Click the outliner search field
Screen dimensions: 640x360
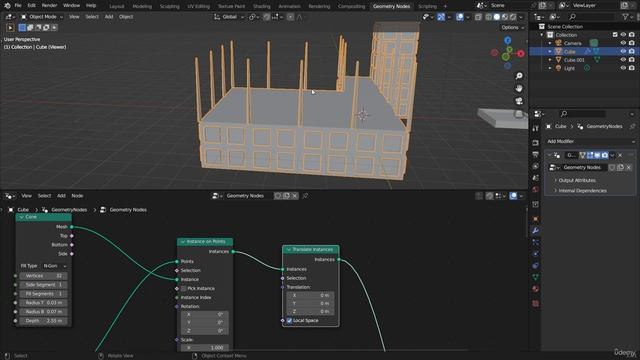pyautogui.click(x=591, y=17)
